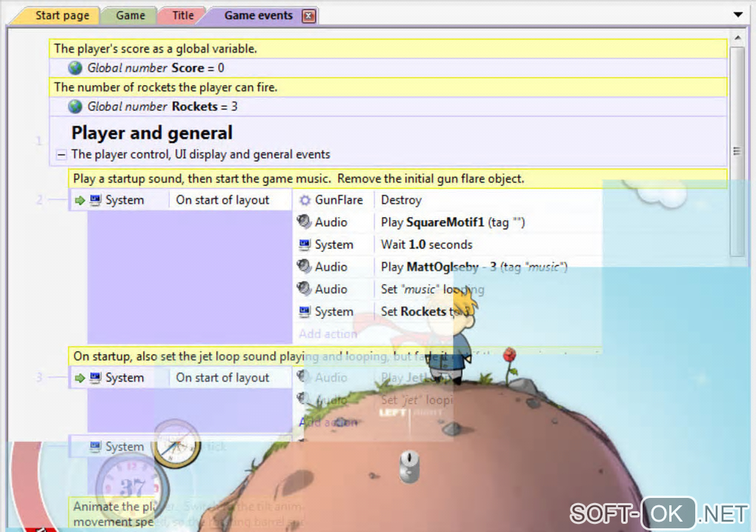
Task: Select the Global number Rockets = 3 row
Action: coord(388,107)
